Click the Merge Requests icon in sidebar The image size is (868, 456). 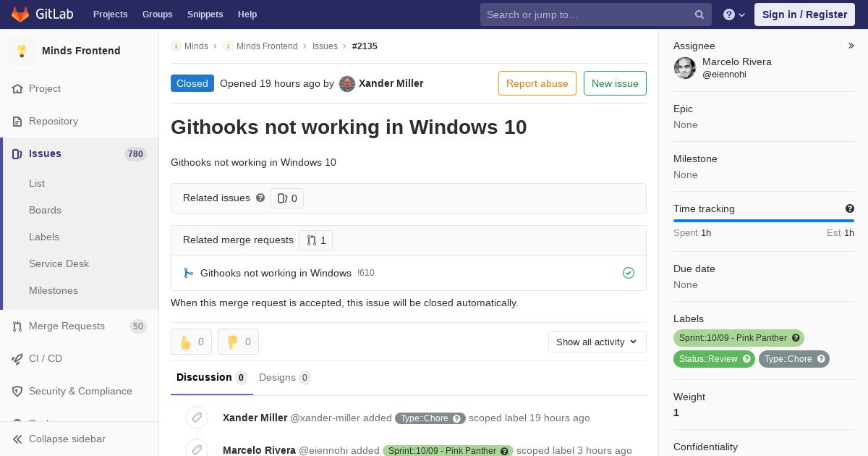(17, 326)
